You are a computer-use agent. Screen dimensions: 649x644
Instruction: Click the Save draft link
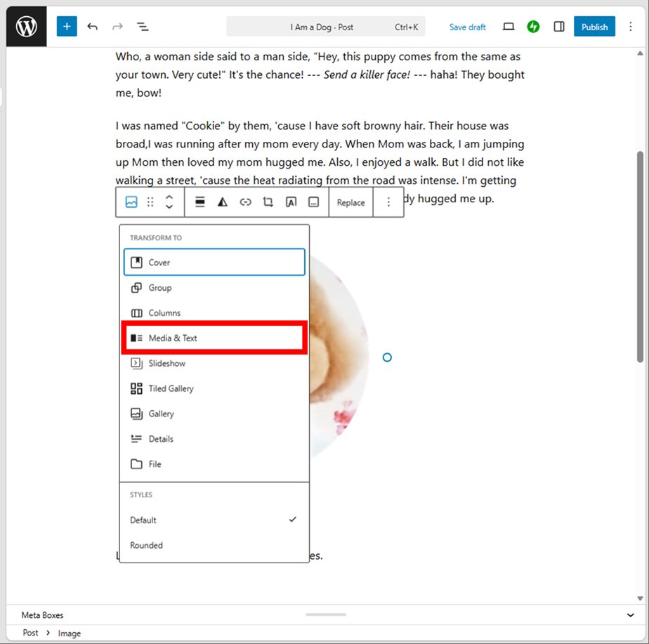click(x=467, y=27)
